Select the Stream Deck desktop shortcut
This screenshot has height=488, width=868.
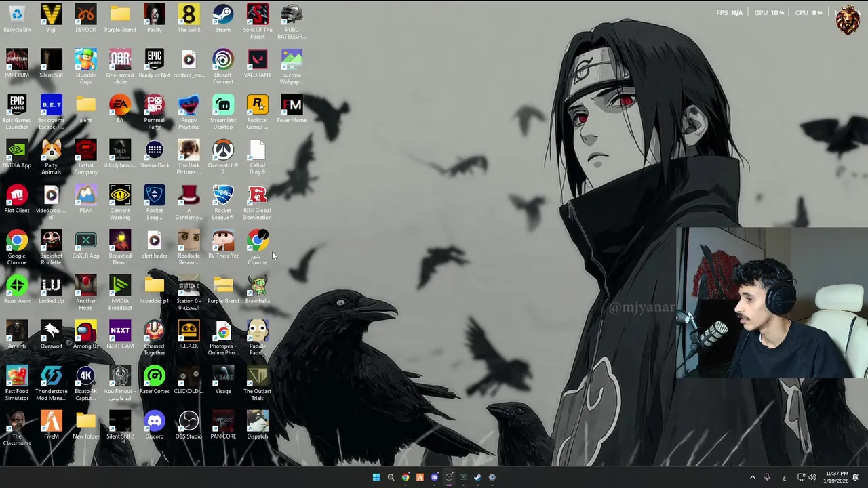[x=154, y=154]
